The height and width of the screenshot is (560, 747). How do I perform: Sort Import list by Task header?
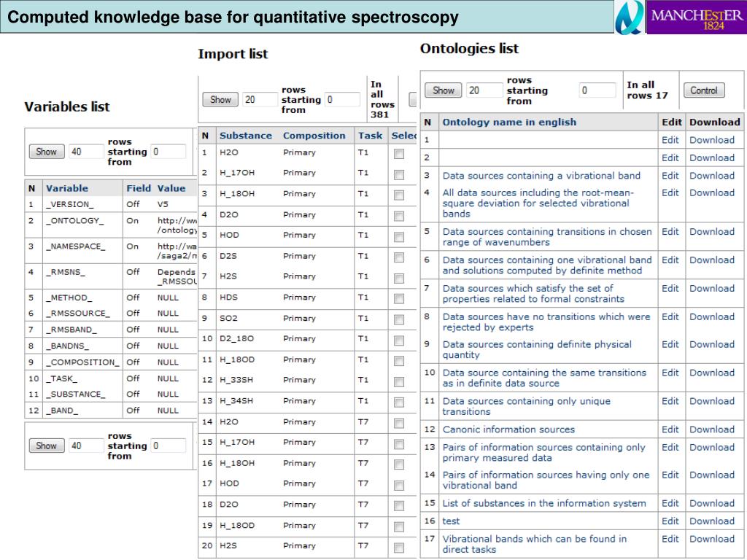370,136
